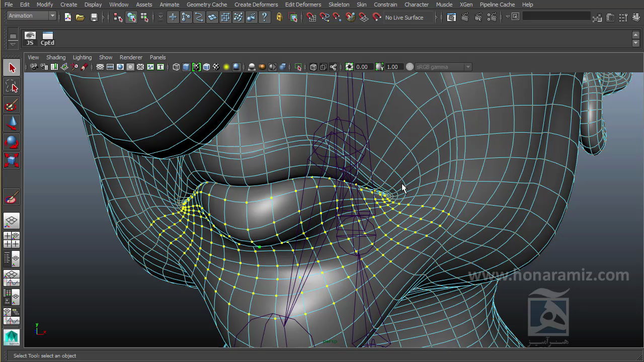Image resolution: width=644 pixels, height=362 pixels.
Task: Open the viewport Shading menu
Action: [x=56, y=57]
